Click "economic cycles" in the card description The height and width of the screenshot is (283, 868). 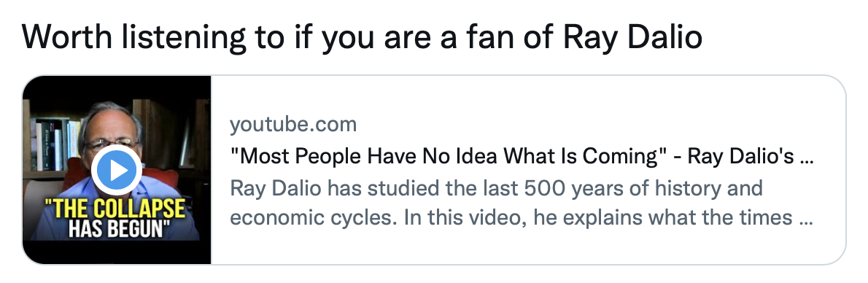point(312,217)
